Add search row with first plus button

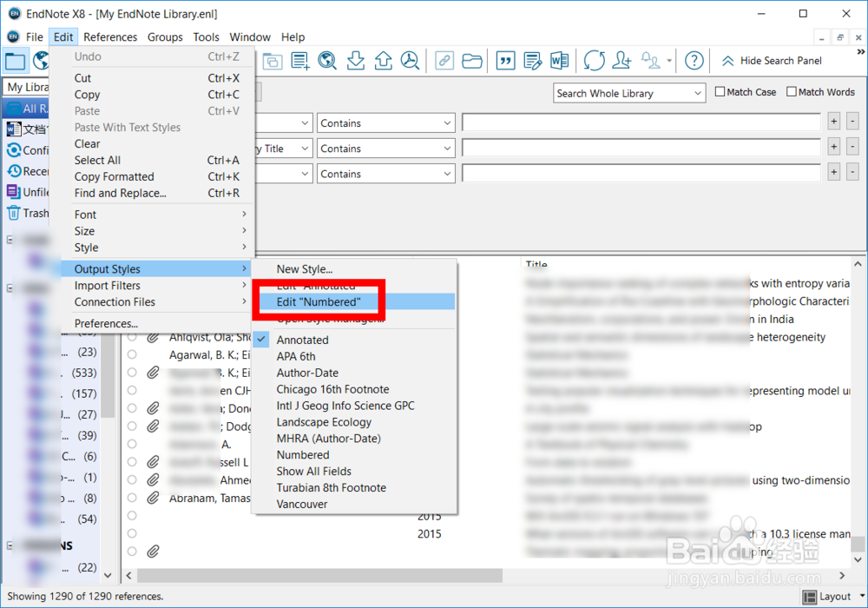click(833, 122)
